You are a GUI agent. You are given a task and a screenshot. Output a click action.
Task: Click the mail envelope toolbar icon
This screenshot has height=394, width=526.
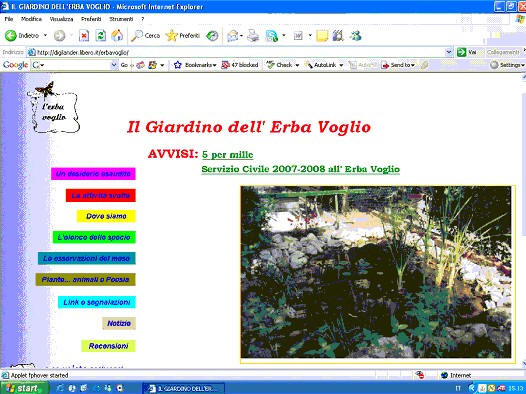232,36
